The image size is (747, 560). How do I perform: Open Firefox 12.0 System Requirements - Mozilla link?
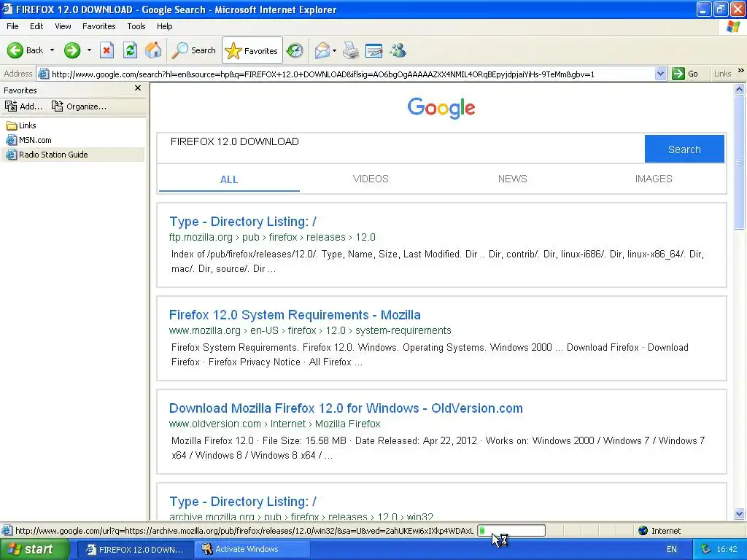coord(295,315)
